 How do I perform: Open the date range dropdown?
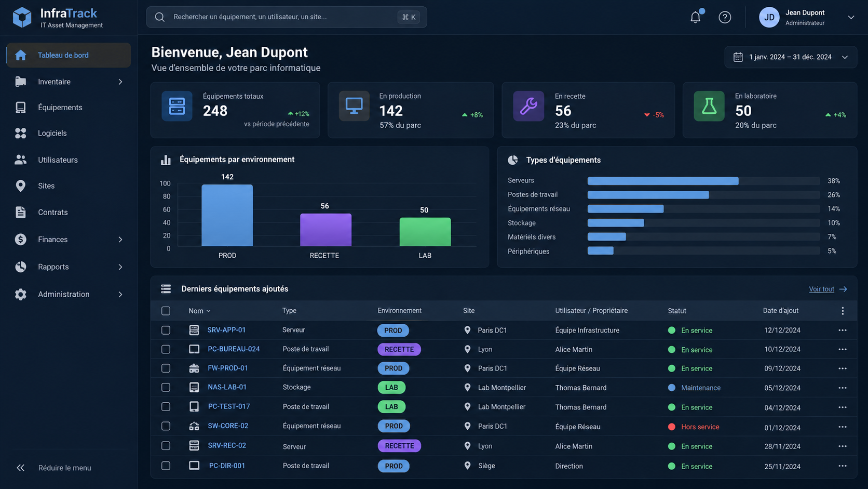point(791,57)
